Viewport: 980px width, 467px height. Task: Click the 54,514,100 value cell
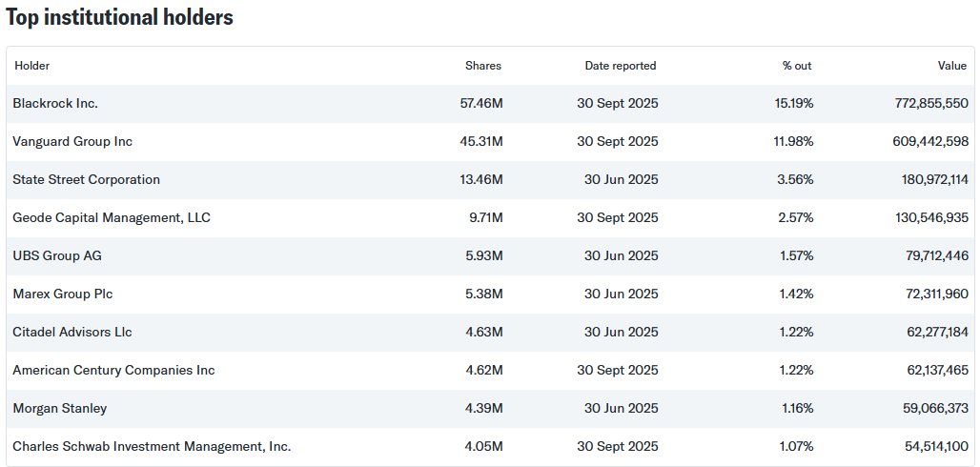(x=935, y=447)
